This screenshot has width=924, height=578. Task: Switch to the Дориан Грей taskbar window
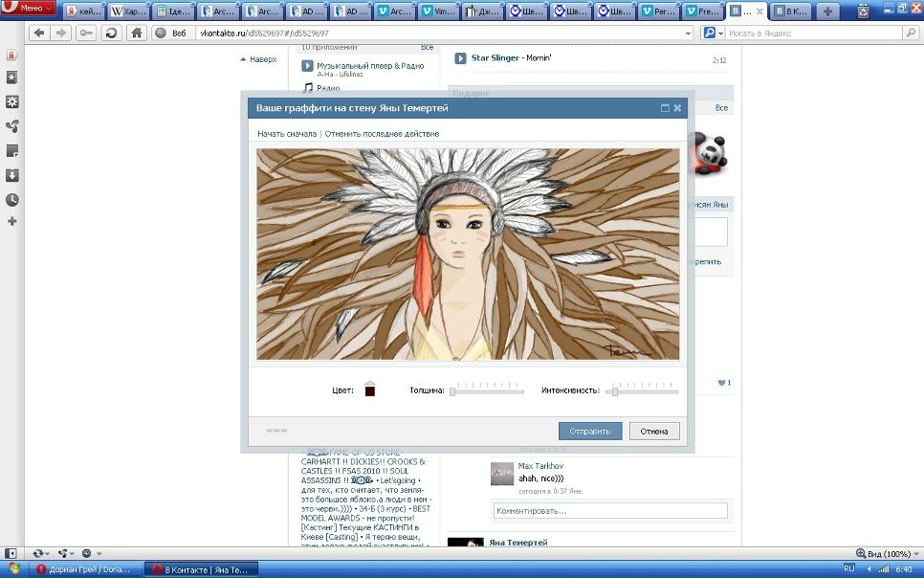(x=87, y=569)
